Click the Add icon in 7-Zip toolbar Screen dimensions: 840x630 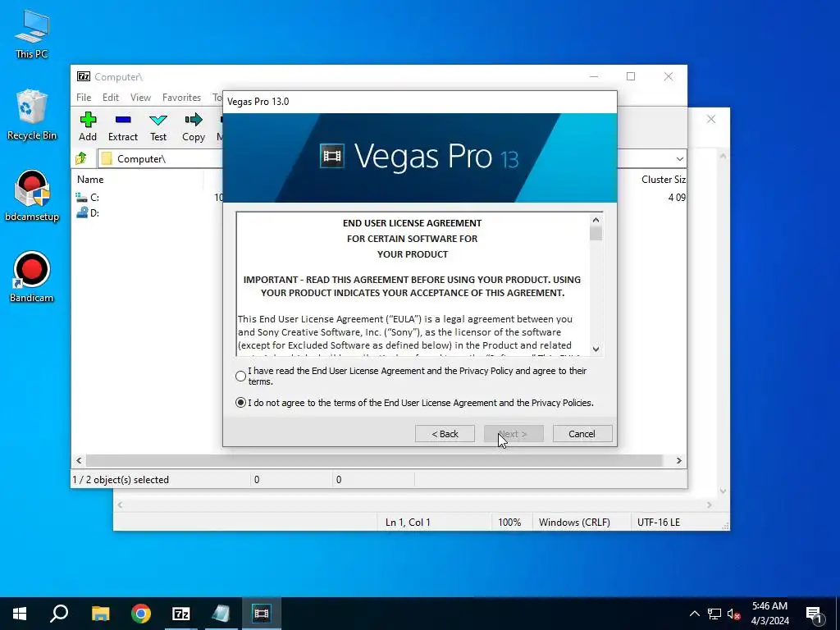[88, 126]
